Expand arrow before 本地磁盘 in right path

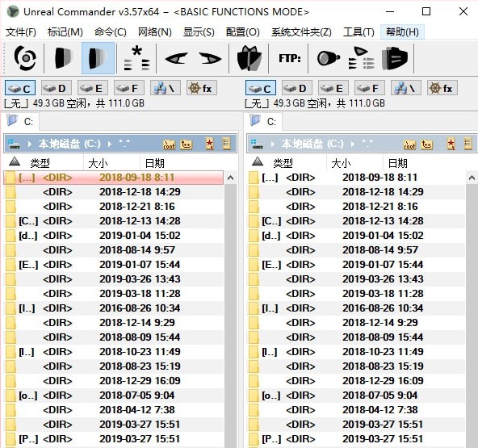tap(273, 144)
